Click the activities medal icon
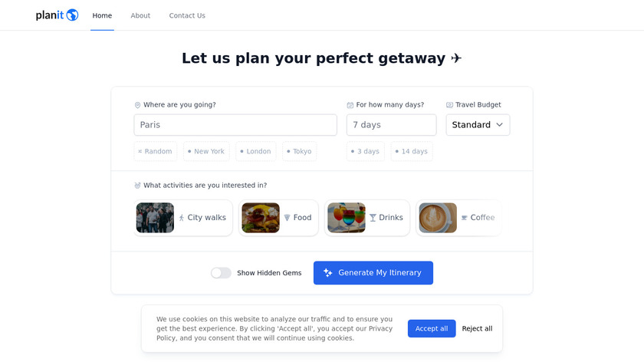Viewport: 644px width, 362px height. [138, 186]
